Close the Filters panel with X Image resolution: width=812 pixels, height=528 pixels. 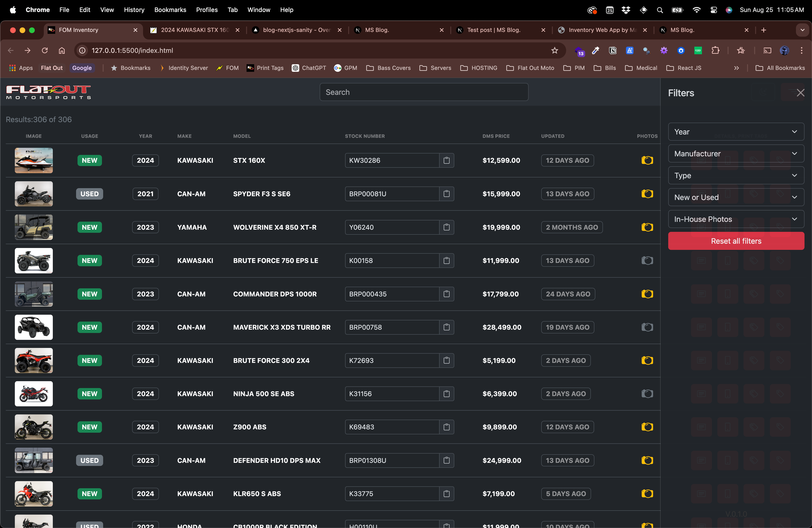point(800,93)
